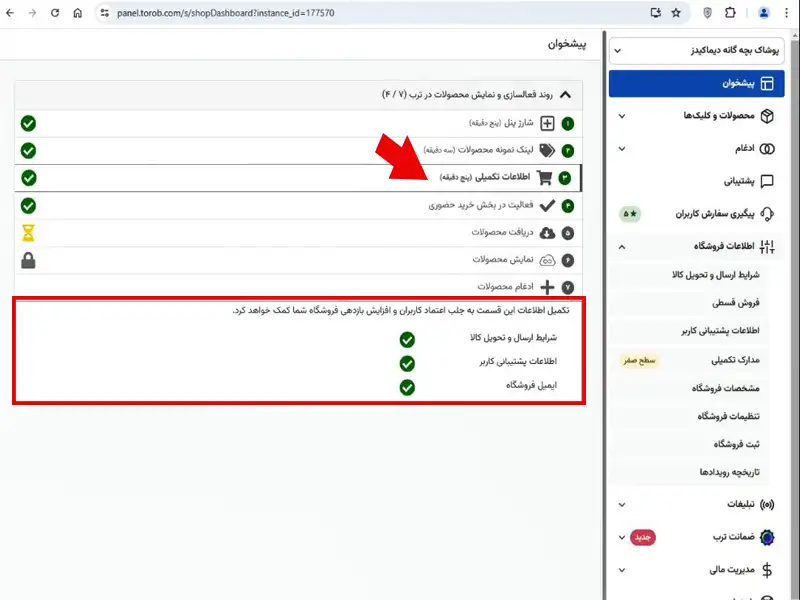Open شرایط ارسال و تحویل کالا submenu

(x=715, y=274)
